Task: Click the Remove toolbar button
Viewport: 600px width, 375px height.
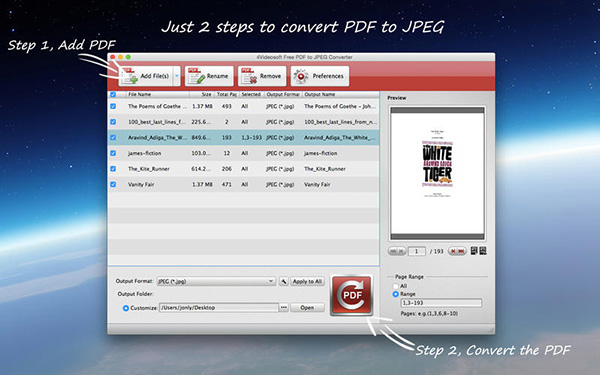Action: tap(262, 76)
